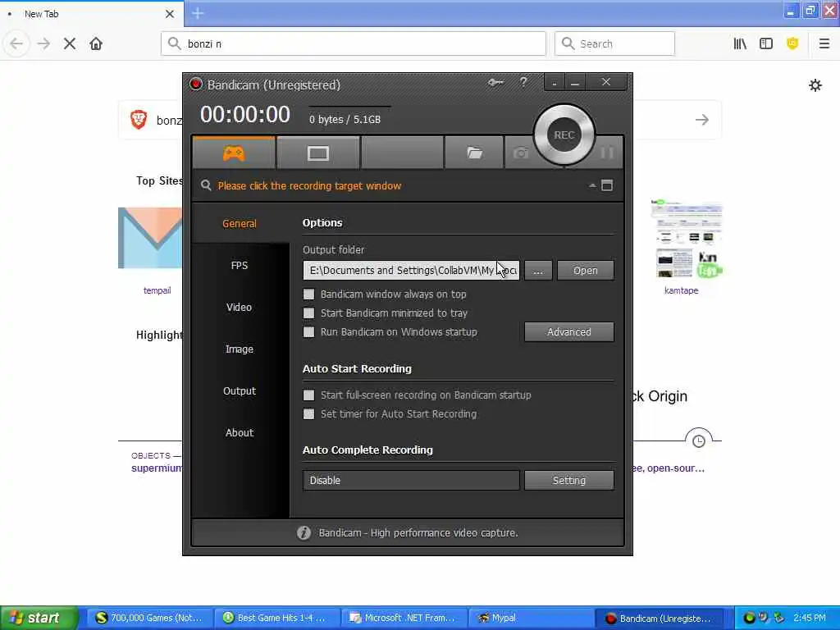
Task: Click browser Forward arrow button
Action: click(x=43, y=43)
